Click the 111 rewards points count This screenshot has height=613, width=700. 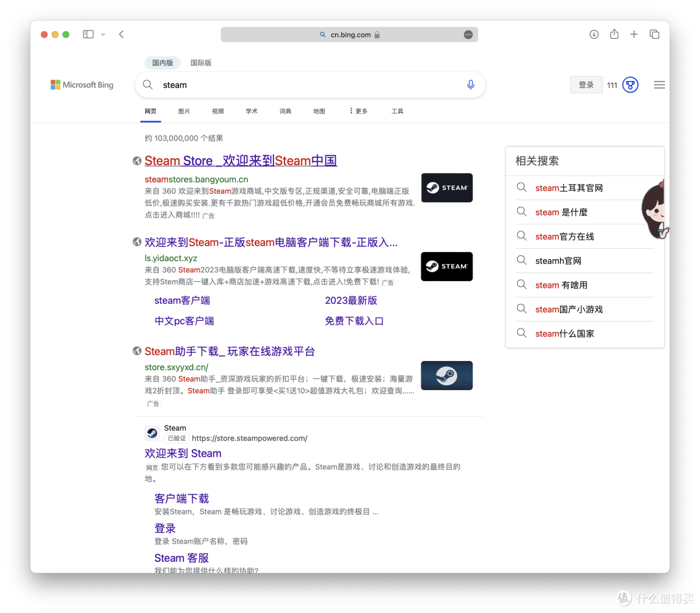coord(612,85)
